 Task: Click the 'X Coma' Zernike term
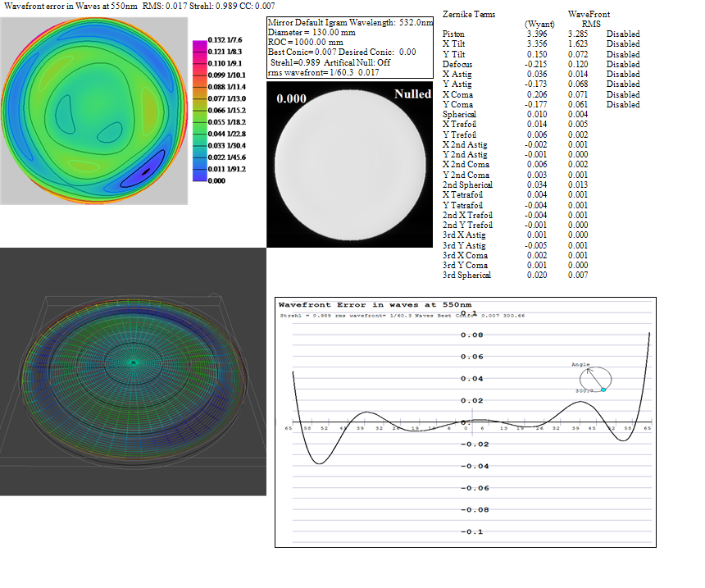tap(457, 95)
